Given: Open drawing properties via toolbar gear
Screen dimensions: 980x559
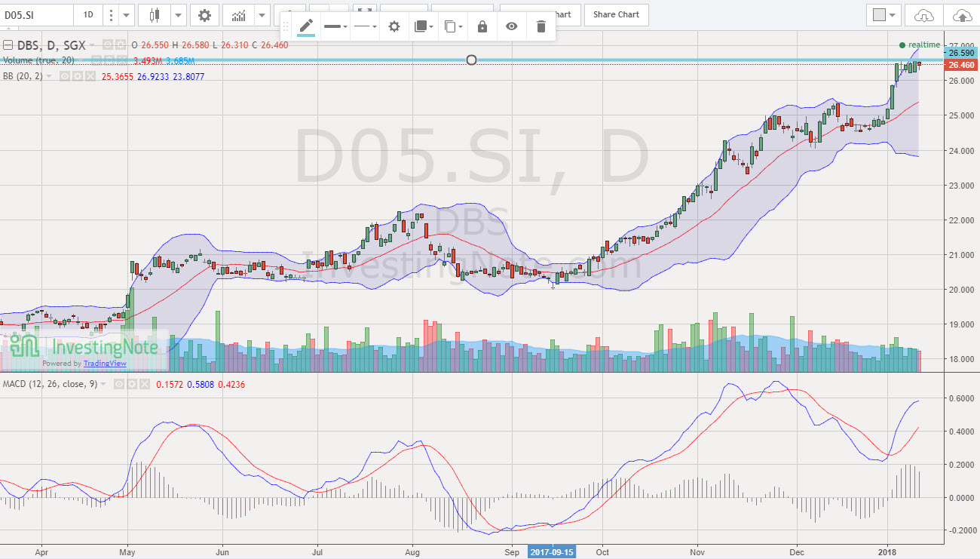Looking at the screenshot, I should click(394, 26).
